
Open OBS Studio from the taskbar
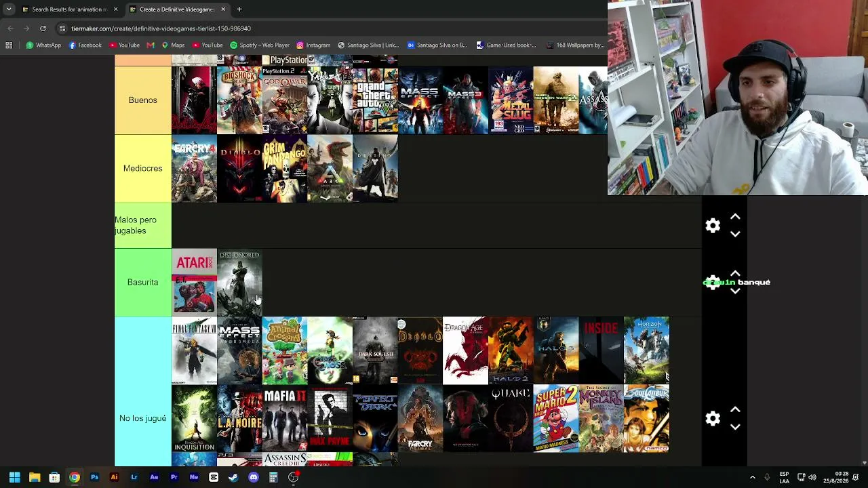[293, 477]
